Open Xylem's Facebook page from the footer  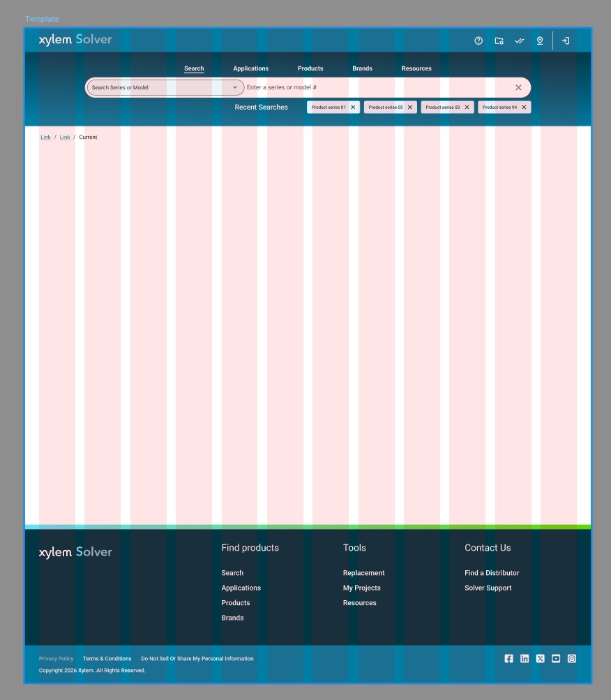[x=508, y=658]
